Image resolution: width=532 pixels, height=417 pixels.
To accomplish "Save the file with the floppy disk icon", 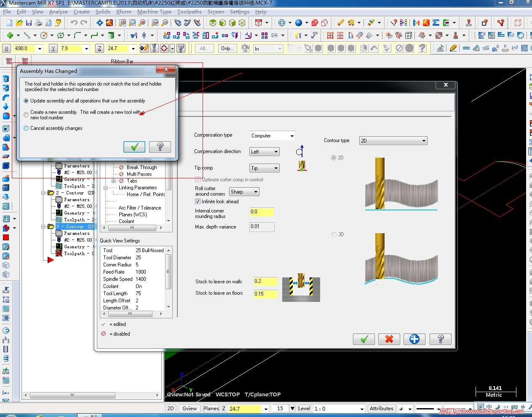I will click(29, 23).
